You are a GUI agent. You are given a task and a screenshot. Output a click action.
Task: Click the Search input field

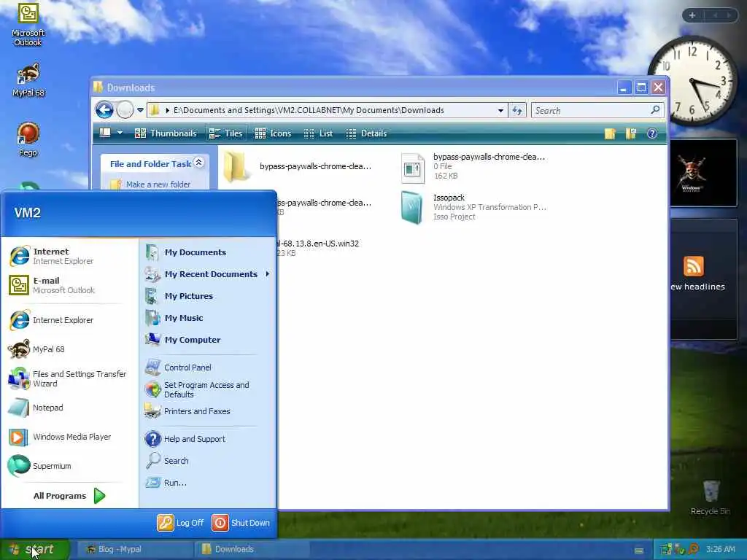pyautogui.click(x=591, y=111)
